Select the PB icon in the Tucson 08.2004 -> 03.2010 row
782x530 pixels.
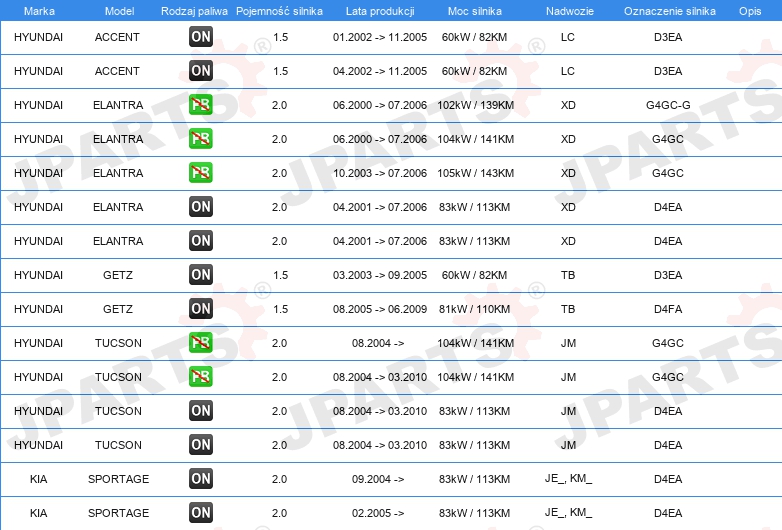pos(200,376)
